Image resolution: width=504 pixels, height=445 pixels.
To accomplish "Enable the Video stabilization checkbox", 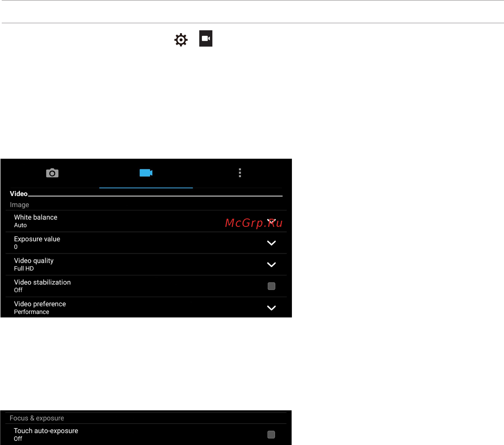I will point(272,286).
